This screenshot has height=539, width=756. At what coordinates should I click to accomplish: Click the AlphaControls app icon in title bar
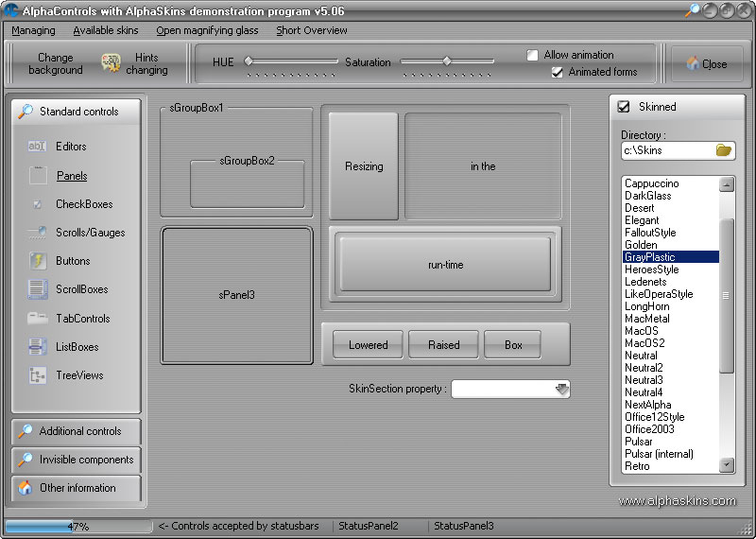pos(10,10)
